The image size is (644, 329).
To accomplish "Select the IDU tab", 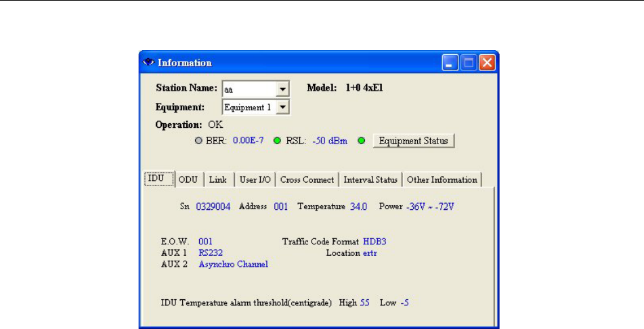I will [x=159, y=179].
